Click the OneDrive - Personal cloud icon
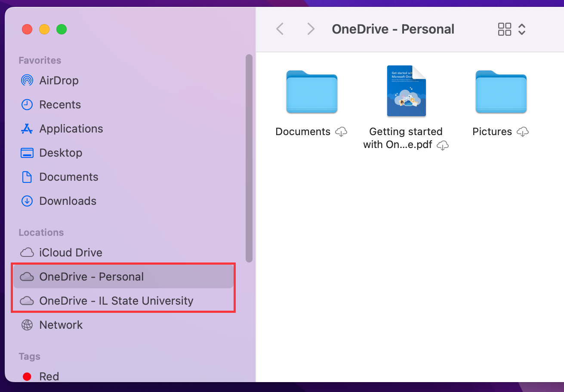Screen dimensions: 564x392 tap(27, 277)
